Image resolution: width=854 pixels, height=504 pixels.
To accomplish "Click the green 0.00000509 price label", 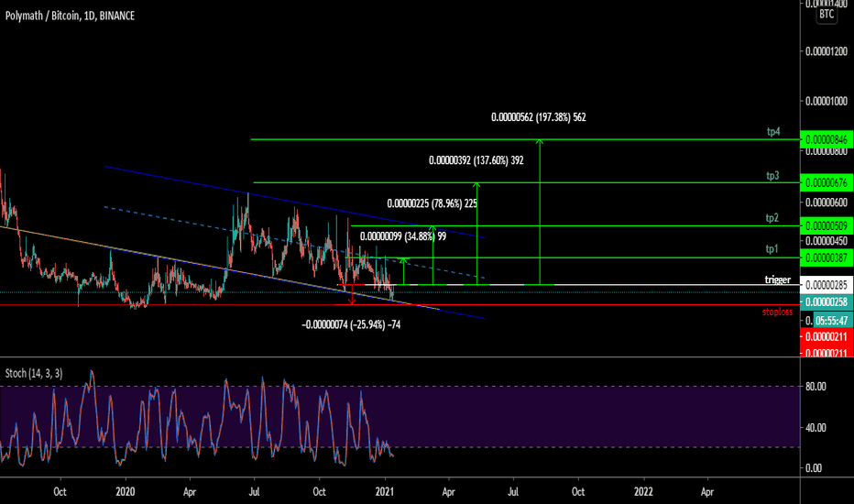I will 827,225.
